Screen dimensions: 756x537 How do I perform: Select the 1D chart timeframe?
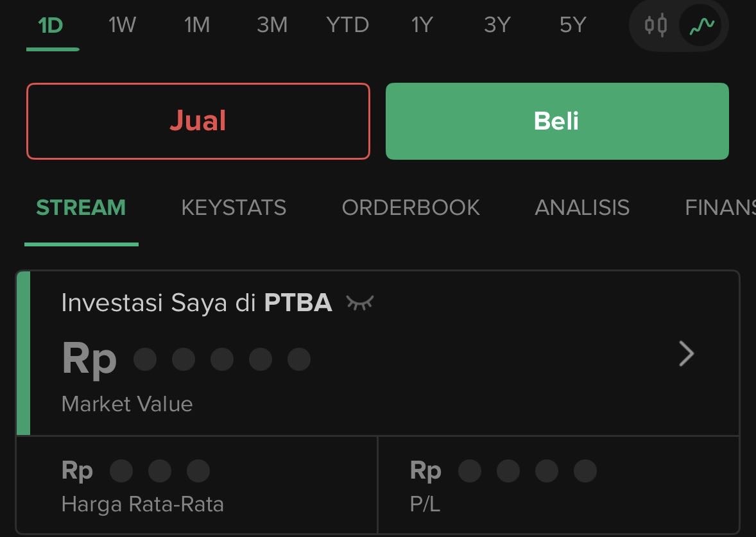(51, 26)
